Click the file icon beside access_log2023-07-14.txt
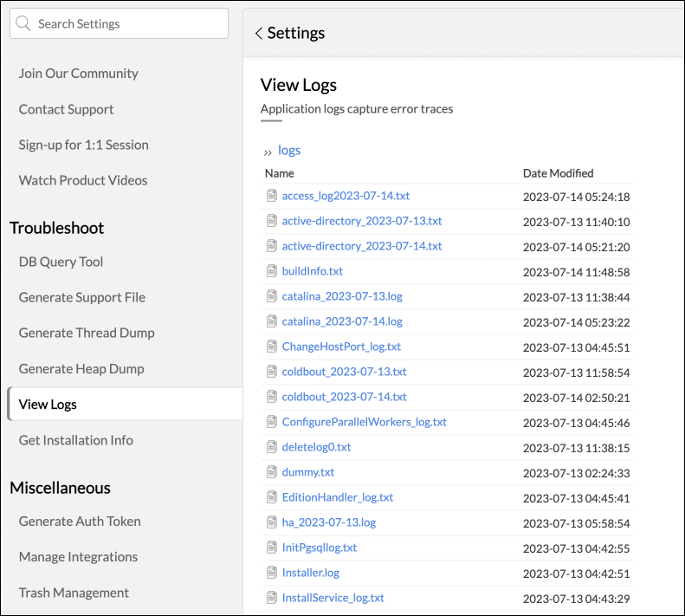The width and height of the screenshot is (685, 616). (272, 197)
